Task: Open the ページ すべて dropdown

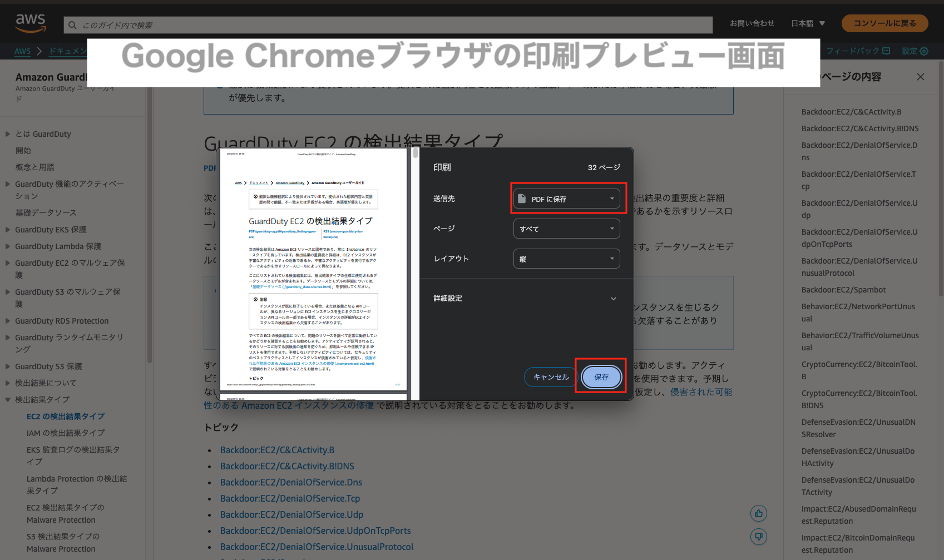Action: point(566,229)
